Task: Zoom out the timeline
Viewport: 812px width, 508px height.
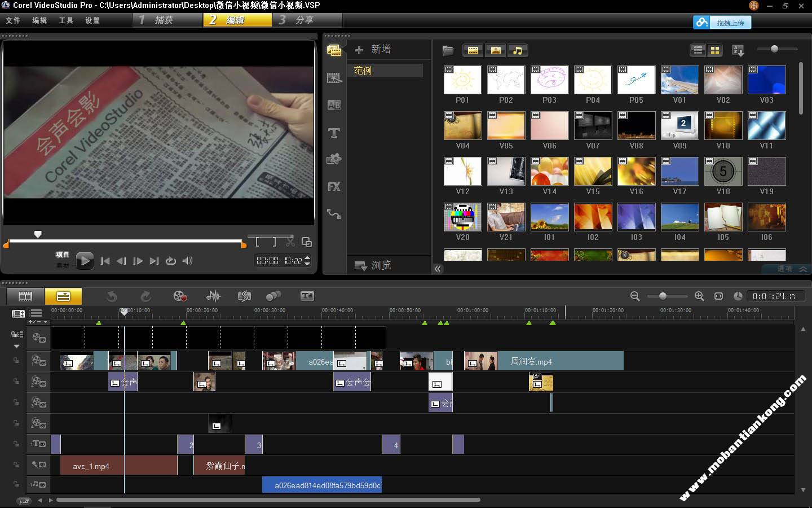Action: (635, 296)
